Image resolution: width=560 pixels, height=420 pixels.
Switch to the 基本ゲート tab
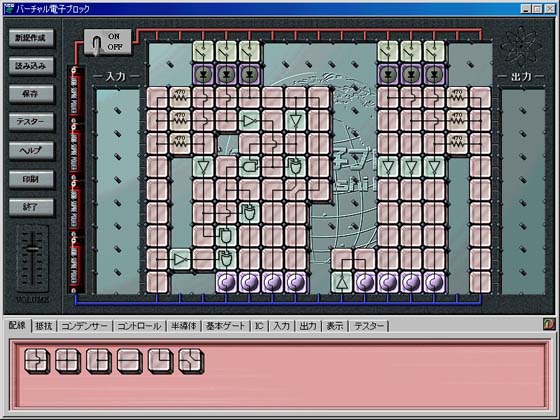point(226,326)
